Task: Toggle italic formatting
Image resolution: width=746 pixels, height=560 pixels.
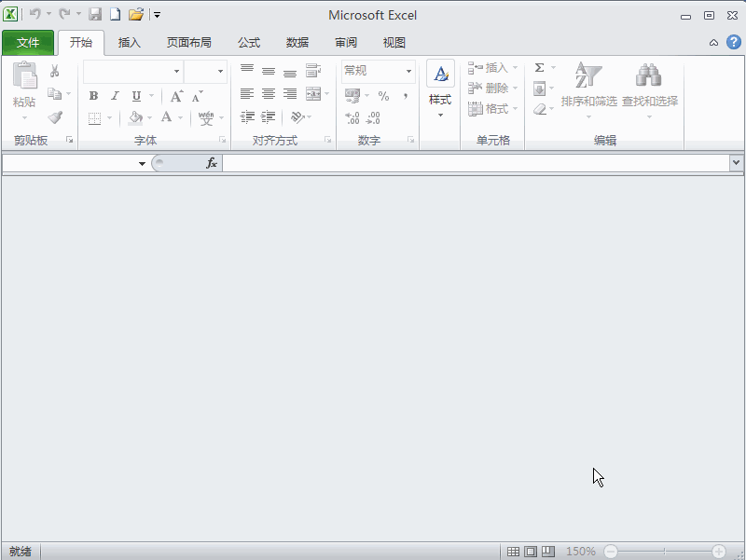Action: coord(115,96)
